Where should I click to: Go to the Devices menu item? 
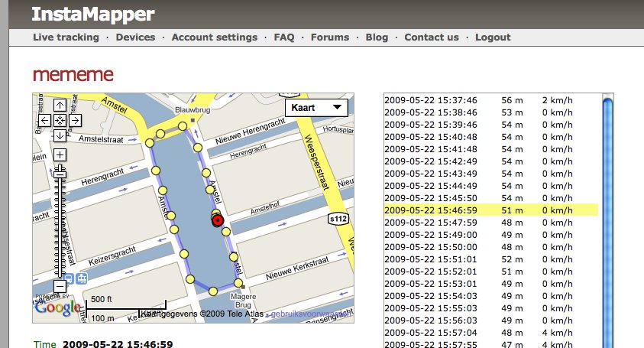(x=135, y=37)
